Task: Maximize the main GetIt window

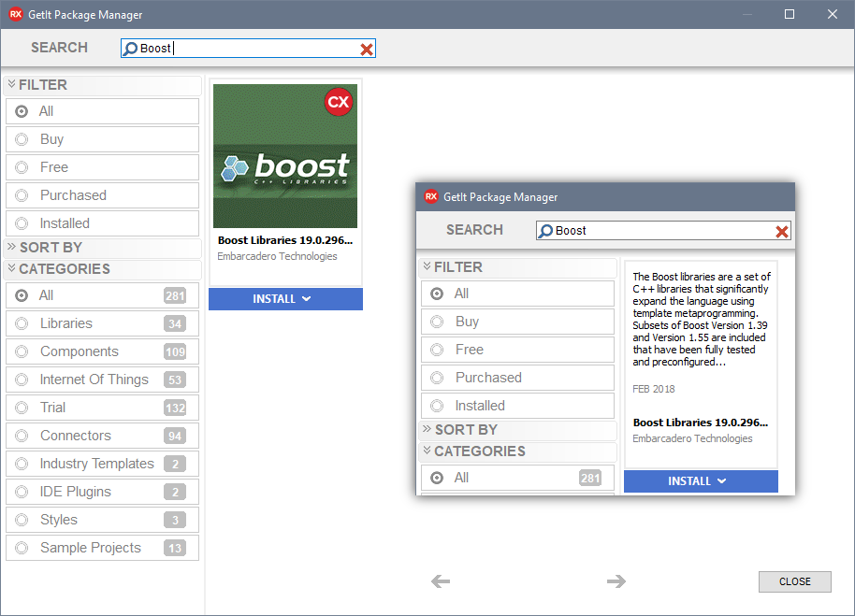Action: click(789, 14)
